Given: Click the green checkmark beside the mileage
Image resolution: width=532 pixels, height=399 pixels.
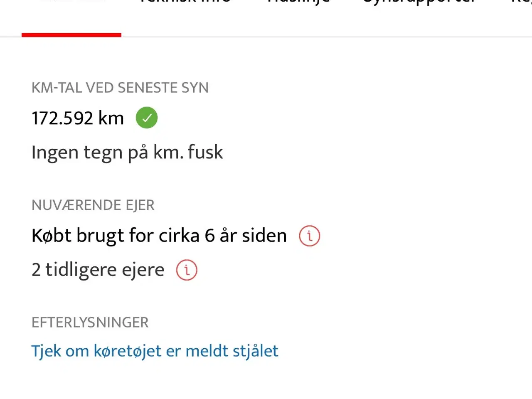Looking at the screenshot, I should (147, 118).
